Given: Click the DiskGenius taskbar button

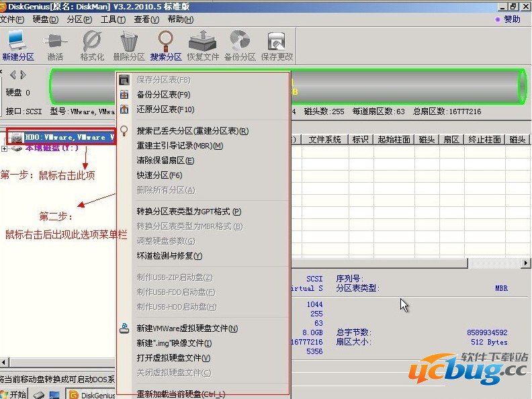Looking at the screenshot, I should pyautogui.click(x=91, y=394).
